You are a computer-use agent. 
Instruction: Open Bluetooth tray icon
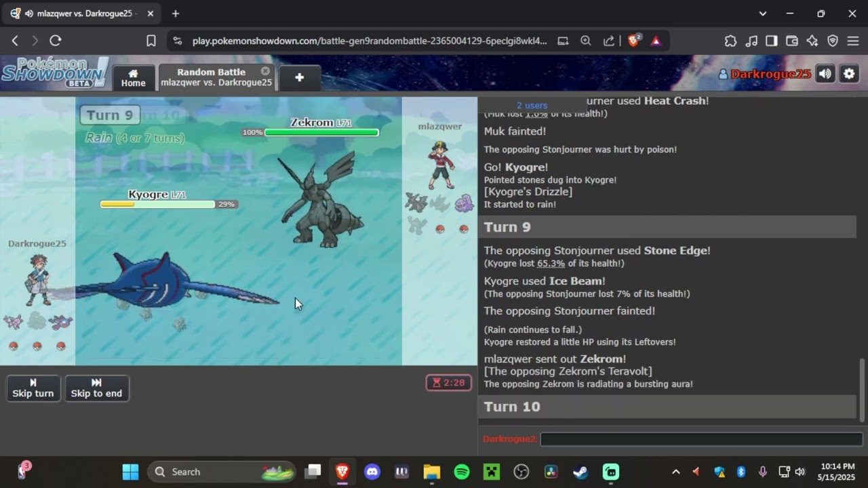741,472
